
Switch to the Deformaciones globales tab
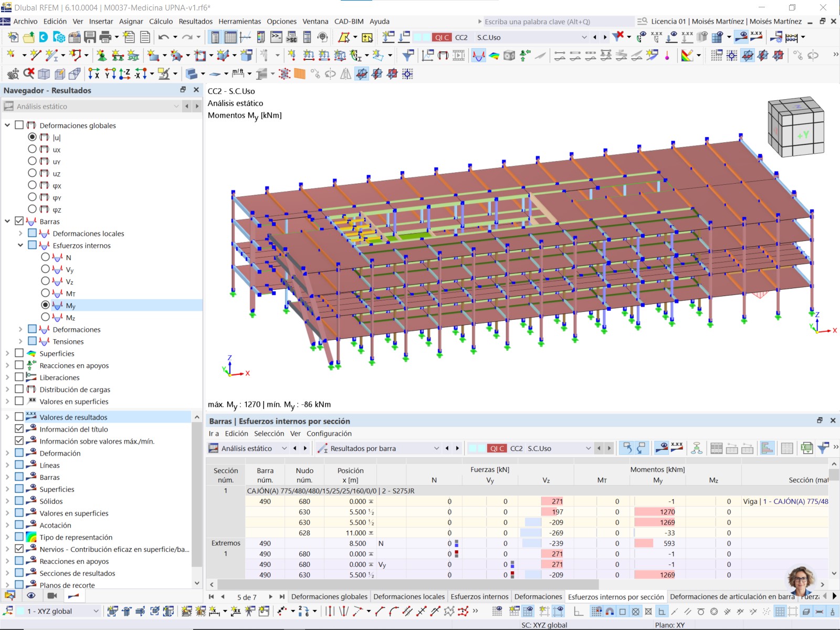(x=329, y=596)
